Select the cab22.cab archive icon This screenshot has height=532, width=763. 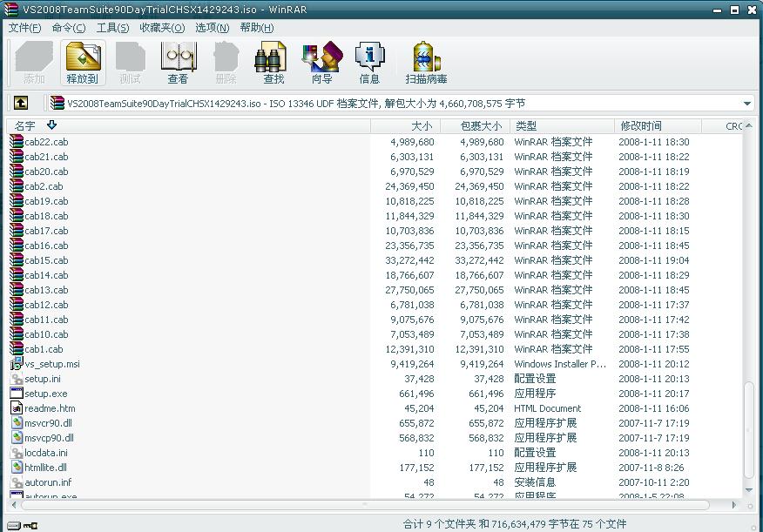(x=17, y=142)
